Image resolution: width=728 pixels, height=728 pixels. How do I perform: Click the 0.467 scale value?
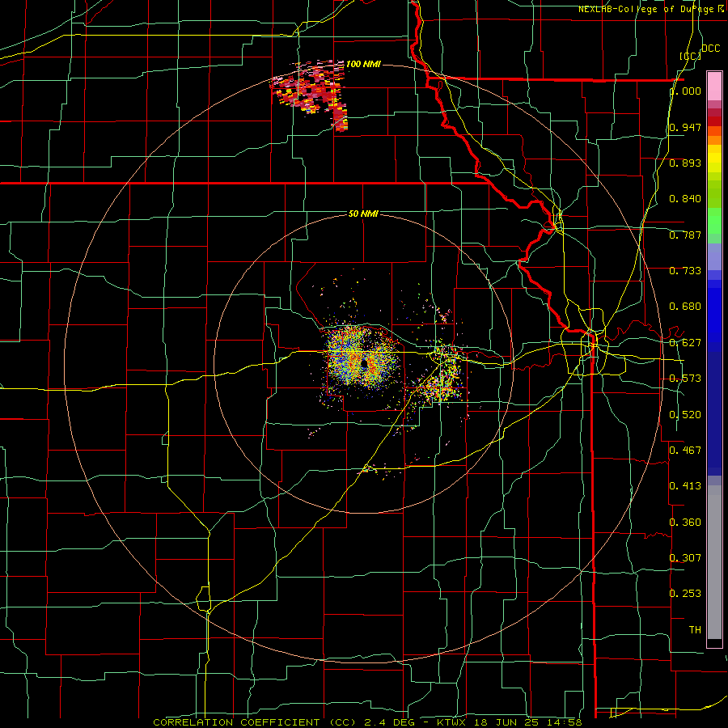[x=685, y=450]
